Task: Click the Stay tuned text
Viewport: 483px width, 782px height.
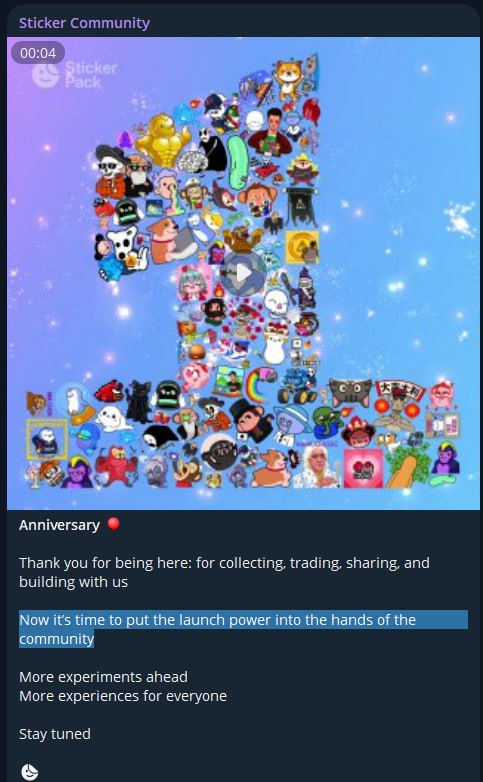Action: 55,734
